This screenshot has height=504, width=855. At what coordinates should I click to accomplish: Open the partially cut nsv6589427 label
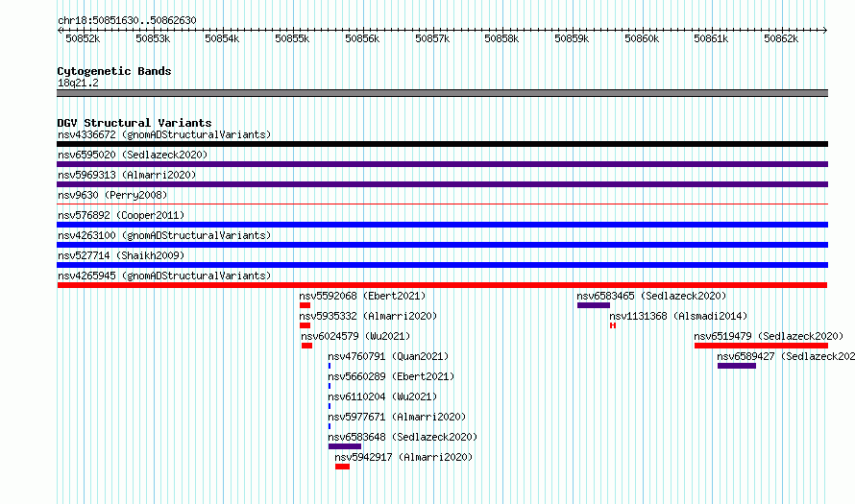point(786,356)
